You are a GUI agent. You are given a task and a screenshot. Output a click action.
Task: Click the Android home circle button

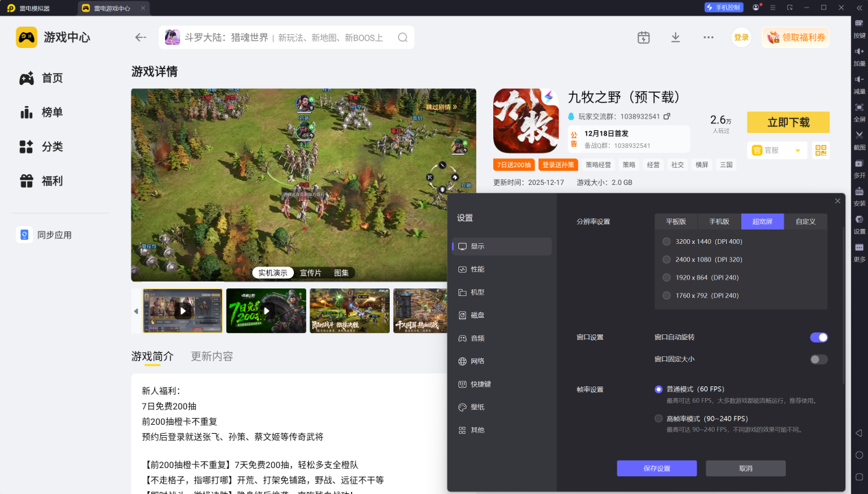[x=859, y=455]
